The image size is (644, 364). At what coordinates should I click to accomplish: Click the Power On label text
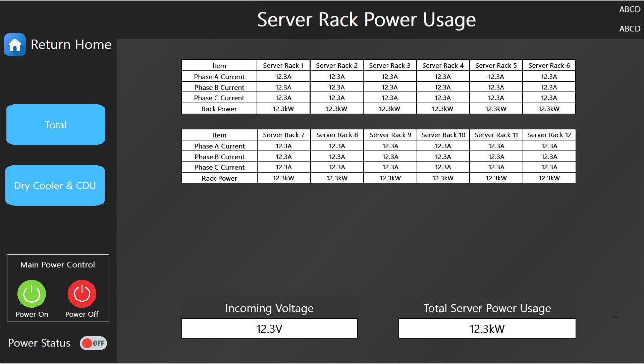pyautogui.click(x=32, y=314)
